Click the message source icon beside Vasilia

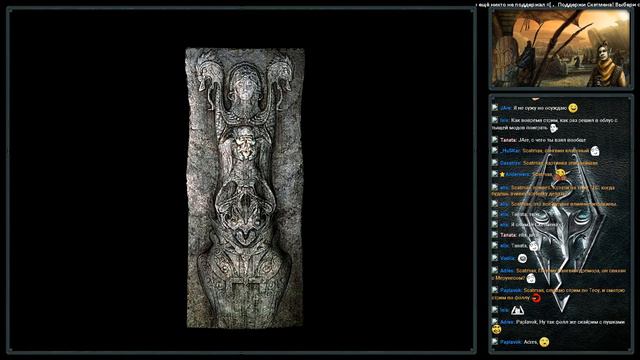pyautogui.click(x=495, y=258)
